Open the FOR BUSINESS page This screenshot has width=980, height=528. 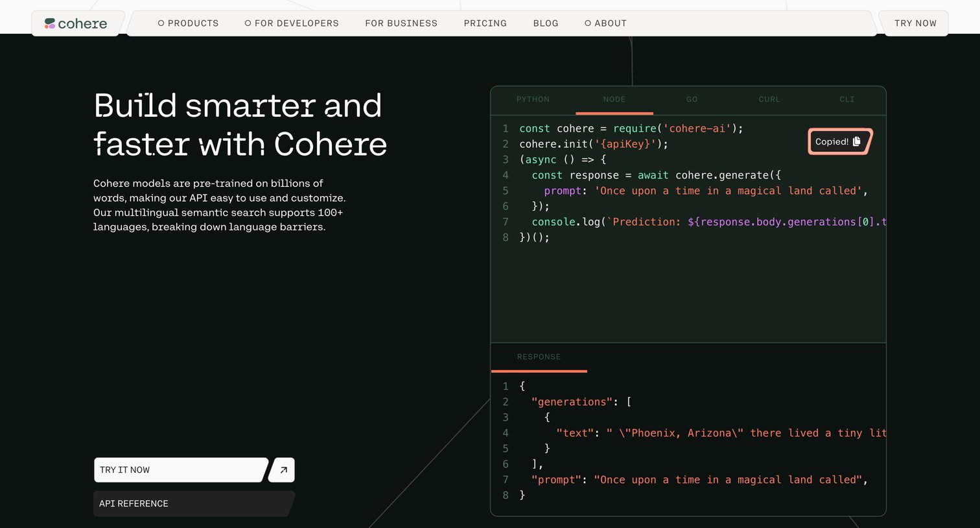click(x=401, y=23)
